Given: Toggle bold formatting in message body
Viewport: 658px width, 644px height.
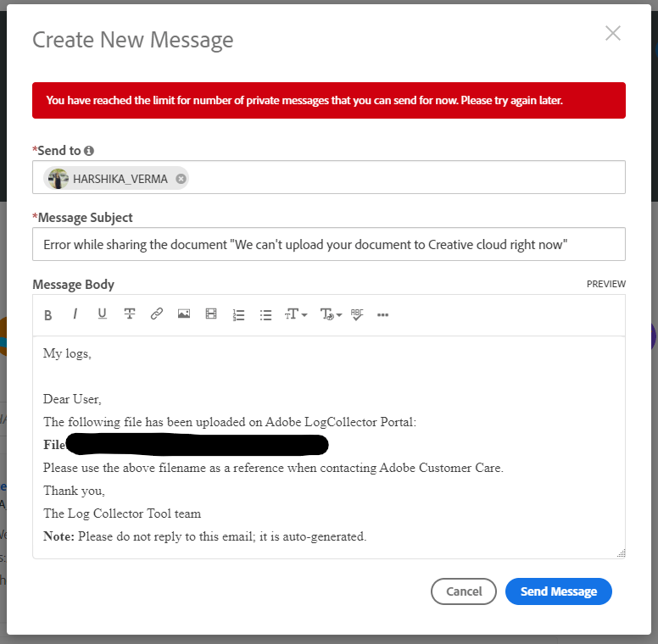Looking at the screenshot, I should coord(48,314).
